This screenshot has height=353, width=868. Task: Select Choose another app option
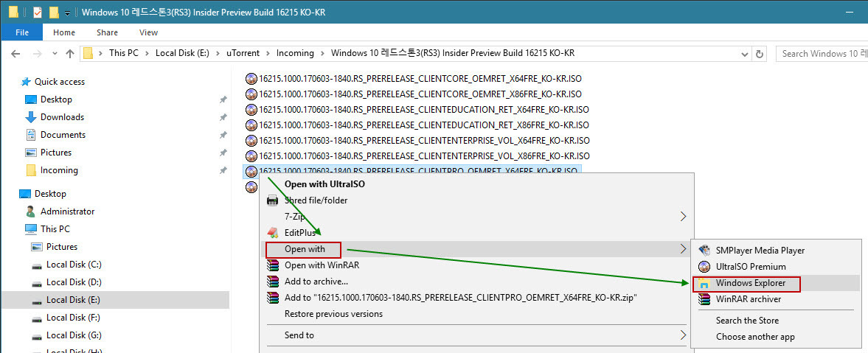pos(755,336)
